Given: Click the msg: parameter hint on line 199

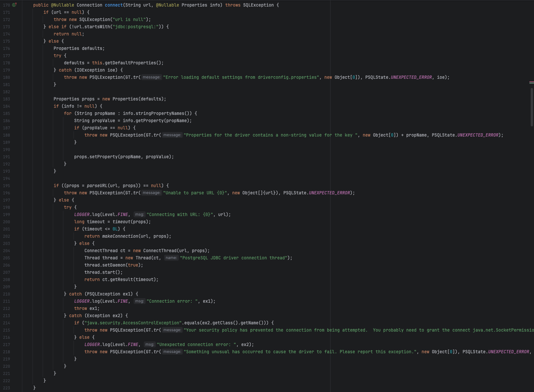Looking at the screenshot, I should pos(139,214).
